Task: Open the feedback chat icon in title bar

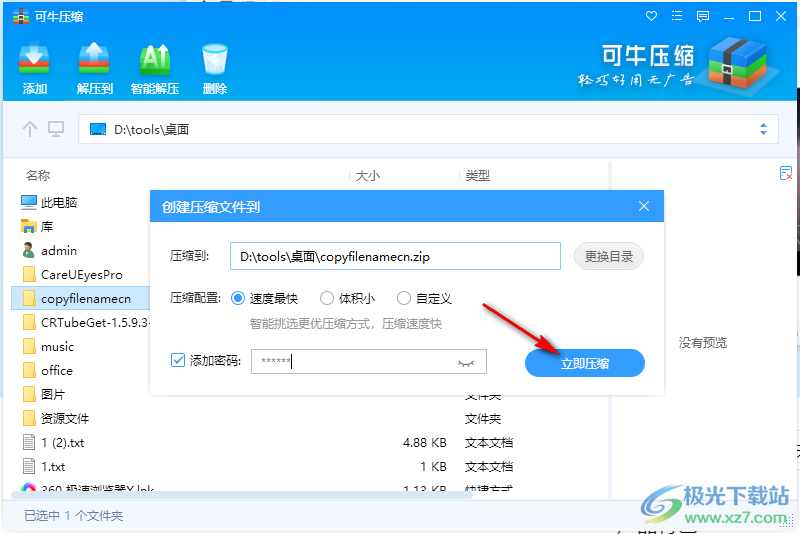Action: point(703,16)
